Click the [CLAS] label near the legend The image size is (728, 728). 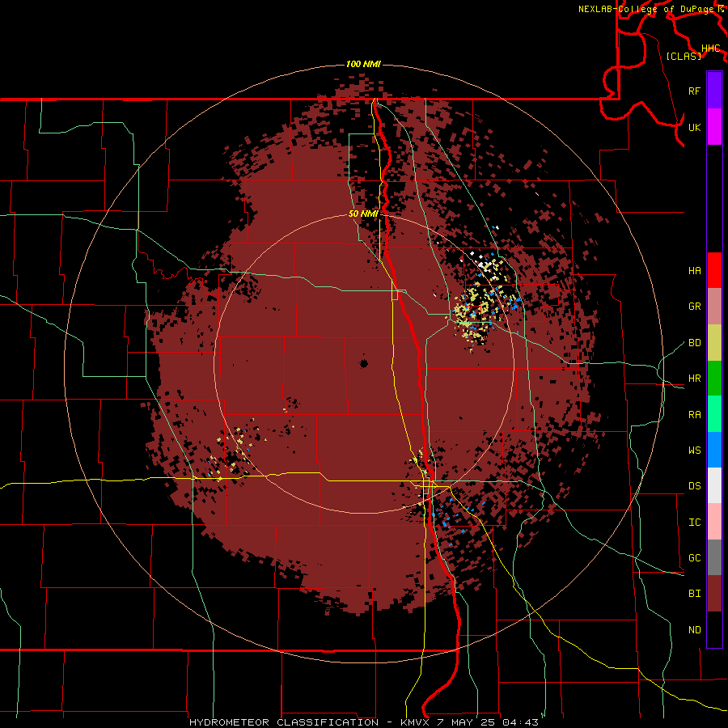pos(684,57)
